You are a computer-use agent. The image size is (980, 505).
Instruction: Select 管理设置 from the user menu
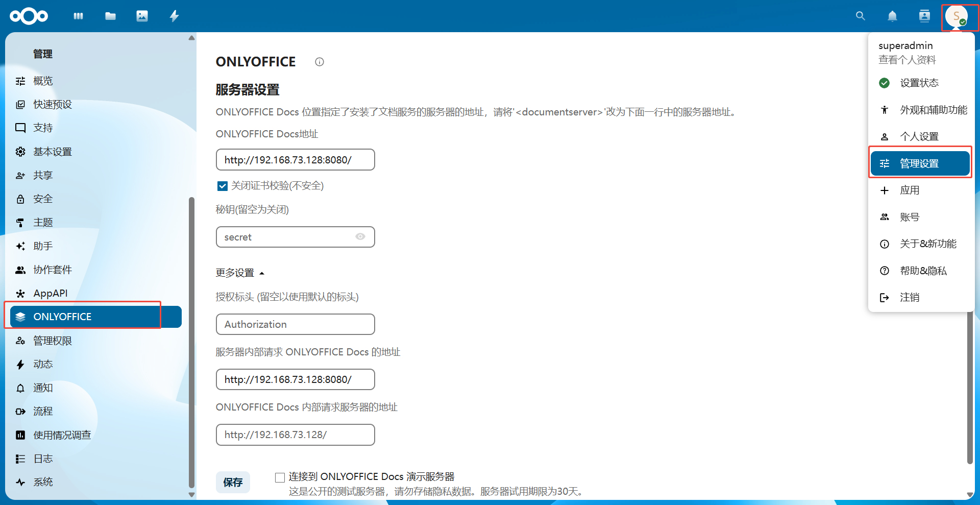coord(919,163)
